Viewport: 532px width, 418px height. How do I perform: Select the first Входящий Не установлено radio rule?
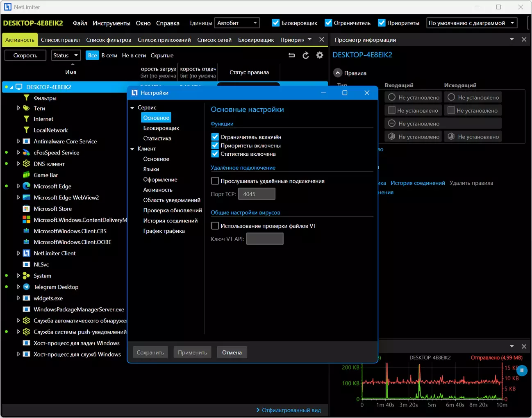click(392, 97)
